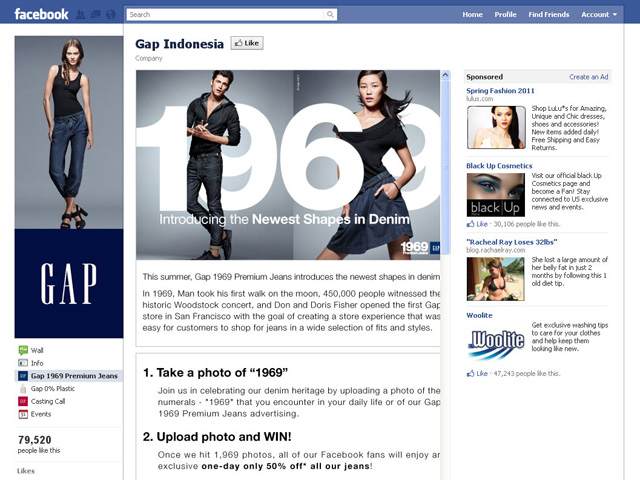
Task: Click the Gap Indonesia page title
Action: coord(179,44)
